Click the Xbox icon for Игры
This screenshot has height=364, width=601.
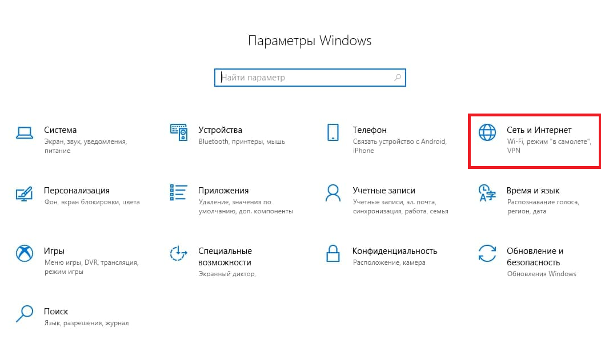pyautogui.click(x=24, y=253)
